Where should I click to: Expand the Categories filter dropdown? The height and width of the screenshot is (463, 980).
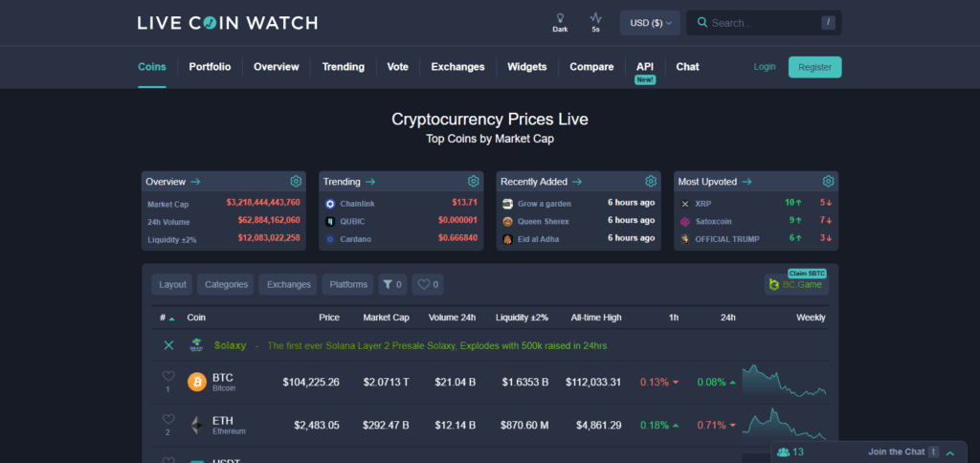(x=227, y=284)
